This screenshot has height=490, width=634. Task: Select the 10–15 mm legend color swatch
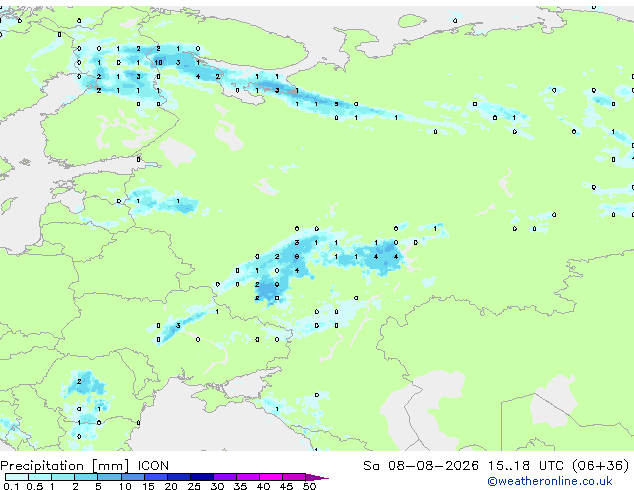click(133, 477)
